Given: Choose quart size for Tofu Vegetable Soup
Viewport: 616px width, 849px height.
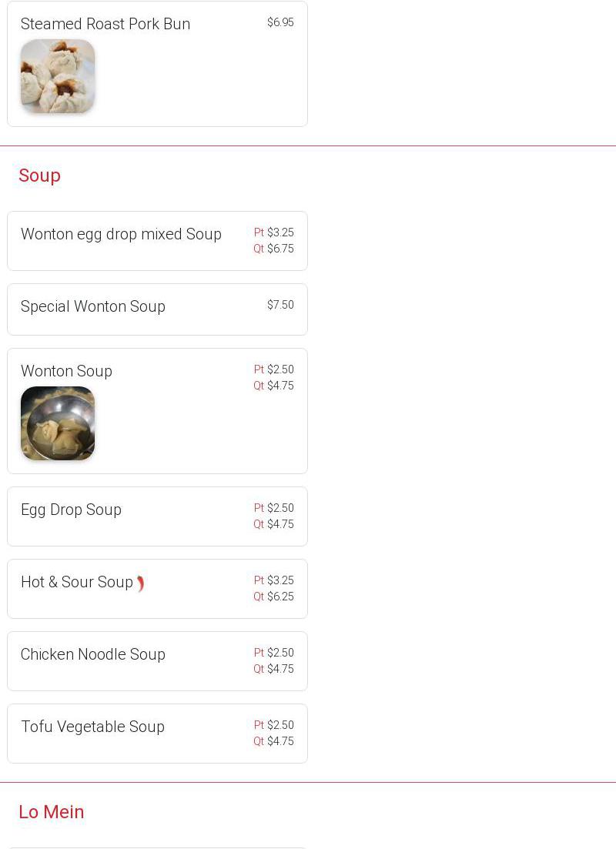Looking at the screenshot, I should [x=274, y=741].
